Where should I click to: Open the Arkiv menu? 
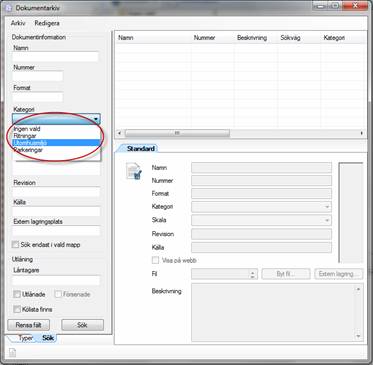click(18, 23)
